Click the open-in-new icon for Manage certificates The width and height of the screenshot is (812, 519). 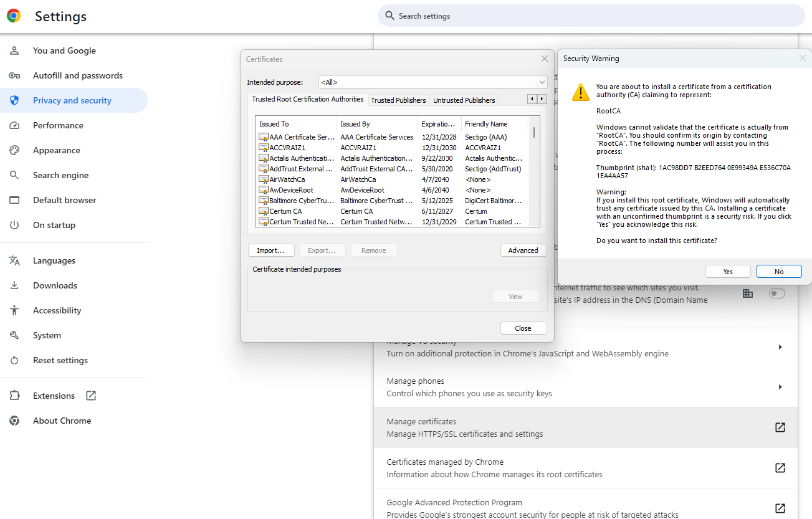click(x=780, y=427)
